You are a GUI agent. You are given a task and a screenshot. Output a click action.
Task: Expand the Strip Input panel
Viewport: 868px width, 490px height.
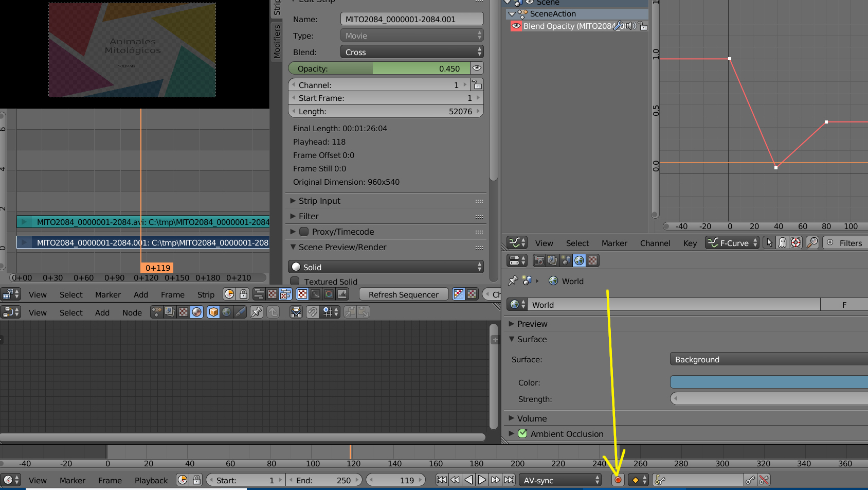[319, 201]
